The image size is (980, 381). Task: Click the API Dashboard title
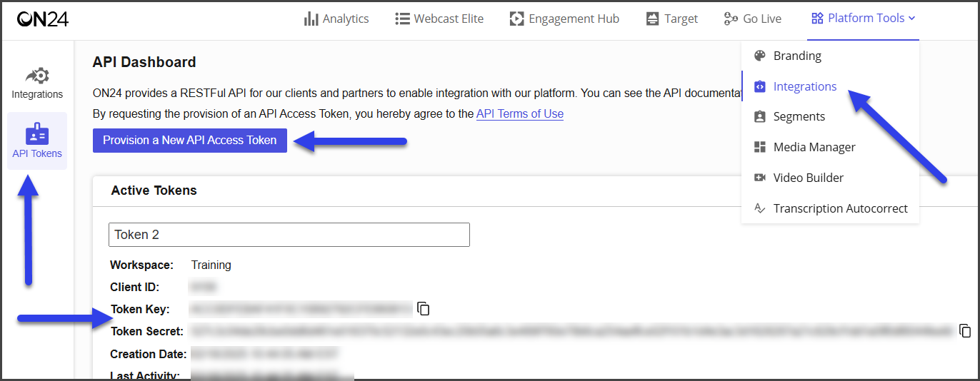[x=144, y=62]
